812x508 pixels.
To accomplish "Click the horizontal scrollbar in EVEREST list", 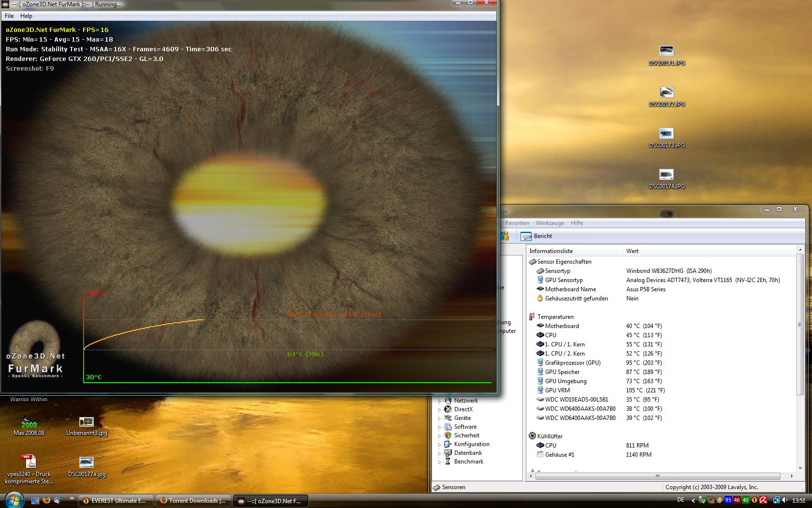I will [x=658, y=476].
